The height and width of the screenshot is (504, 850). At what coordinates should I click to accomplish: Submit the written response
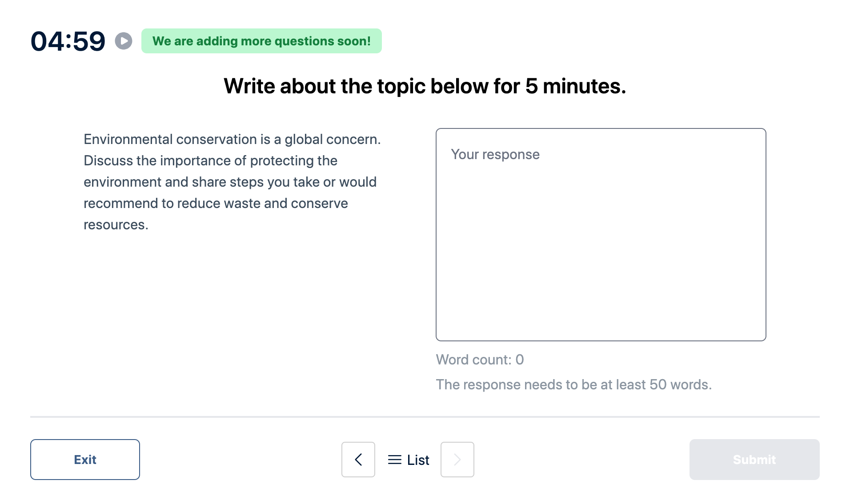click(754, 460)
